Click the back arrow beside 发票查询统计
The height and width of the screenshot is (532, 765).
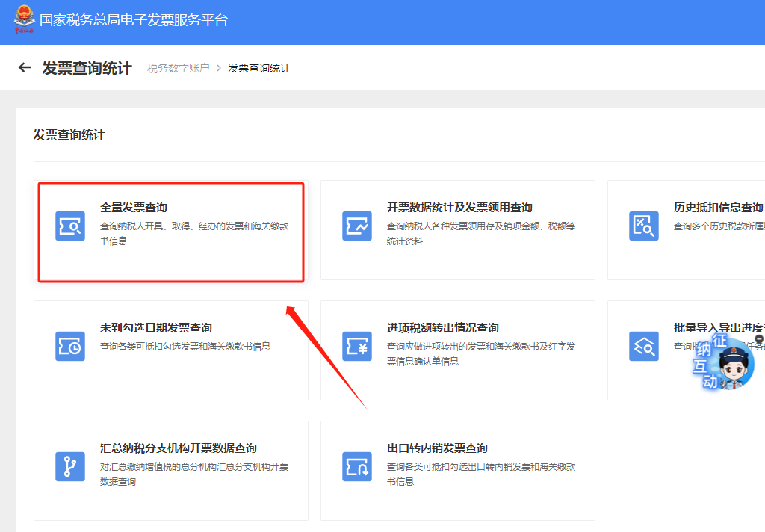pos(25,68)
